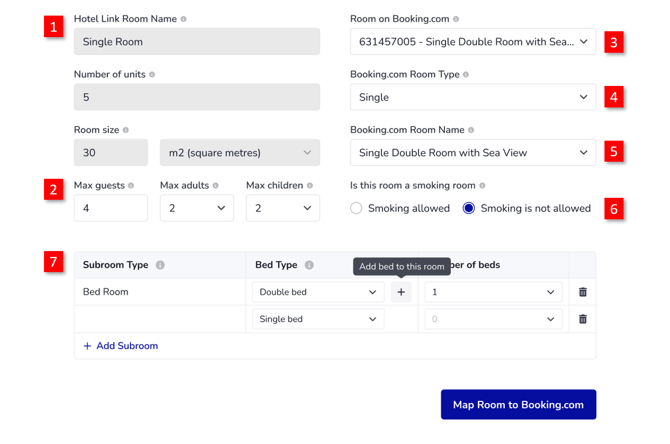Screen dimensions: 670x444
Task: Click info icon next to Max guests
Action: [130, 186]
